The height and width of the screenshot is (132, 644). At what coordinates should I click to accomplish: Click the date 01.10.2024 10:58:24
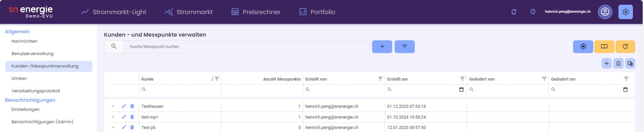tap(406, 117)
